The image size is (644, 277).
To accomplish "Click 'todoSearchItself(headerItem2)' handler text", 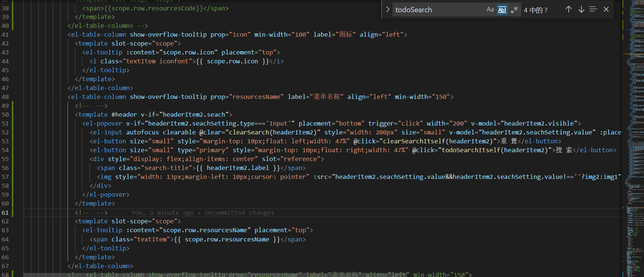I will (495, 150).
